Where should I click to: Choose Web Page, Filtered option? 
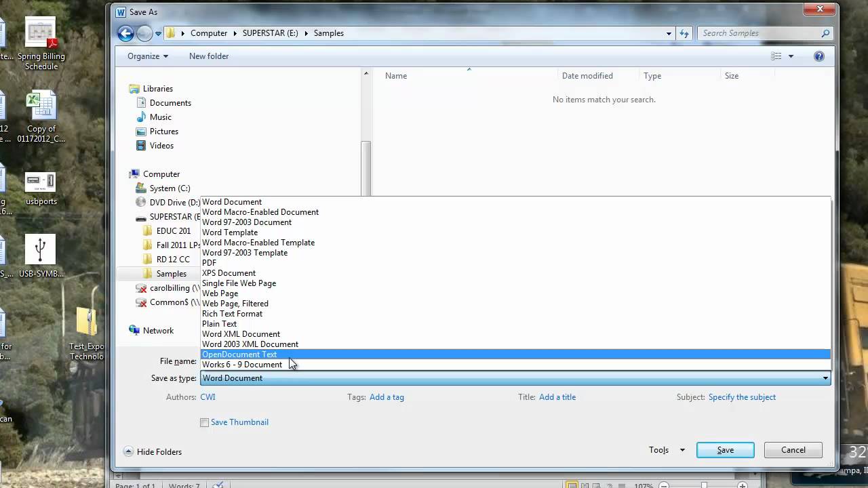[515, 304]
